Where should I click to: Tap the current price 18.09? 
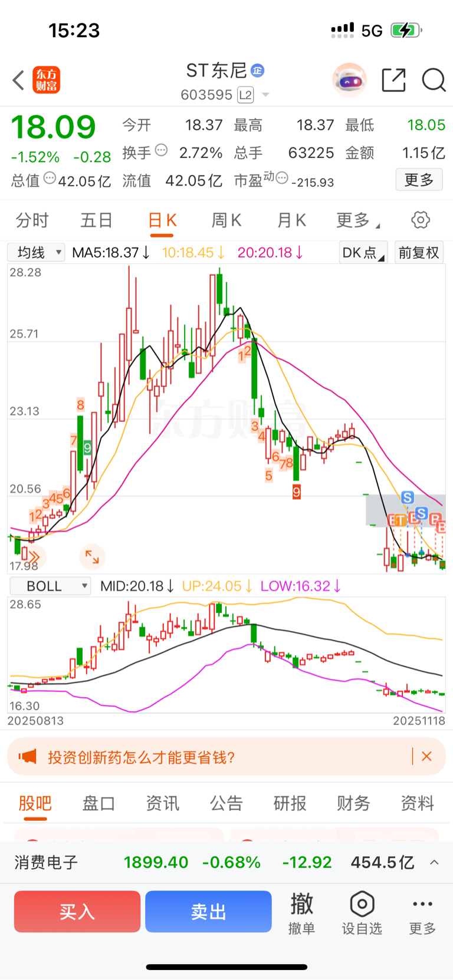pos(53,127)
